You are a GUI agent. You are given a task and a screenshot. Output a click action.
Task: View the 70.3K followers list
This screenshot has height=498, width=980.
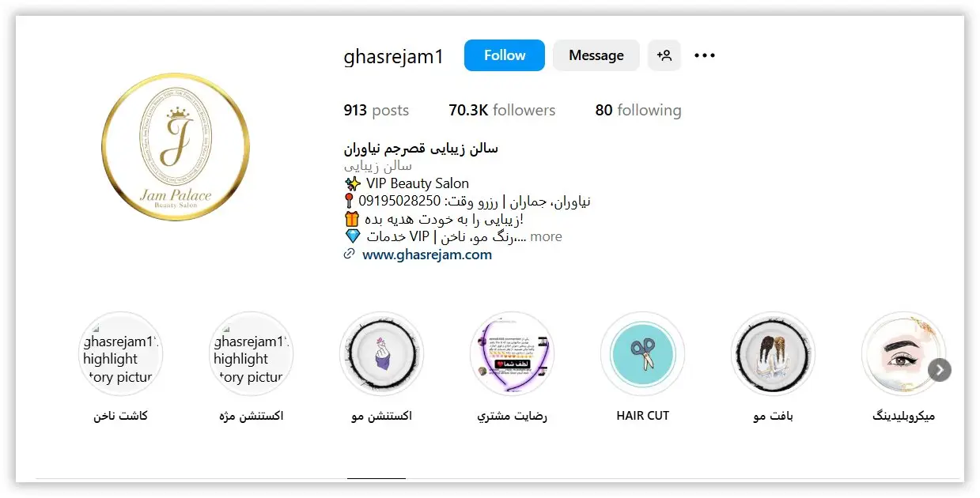(x=502, y=110)
